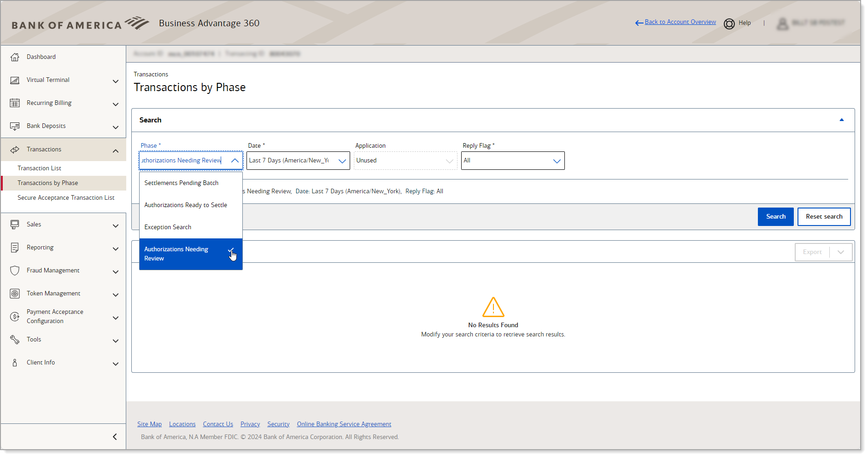868x457 pixels.
Task: Expand the Client Info chevron
Action: pyautogui.click(x=116, y=364)
